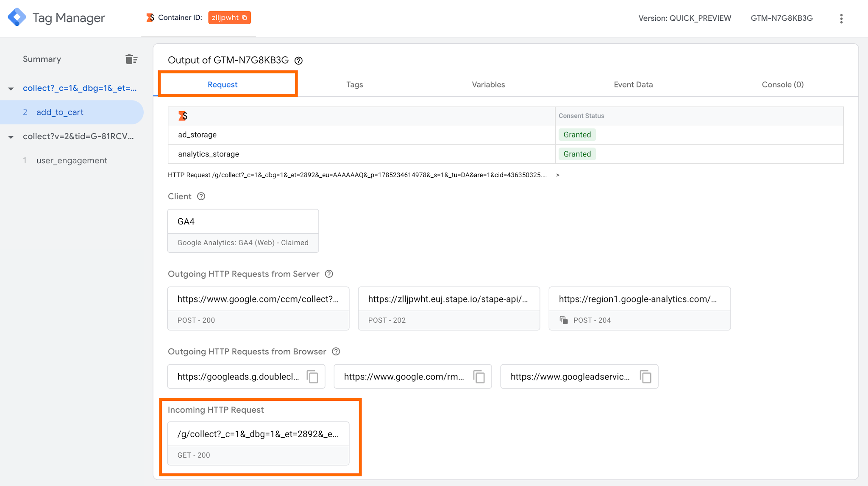
Task: Open the www.googleadservices browser request
Action: click(570, 377)
